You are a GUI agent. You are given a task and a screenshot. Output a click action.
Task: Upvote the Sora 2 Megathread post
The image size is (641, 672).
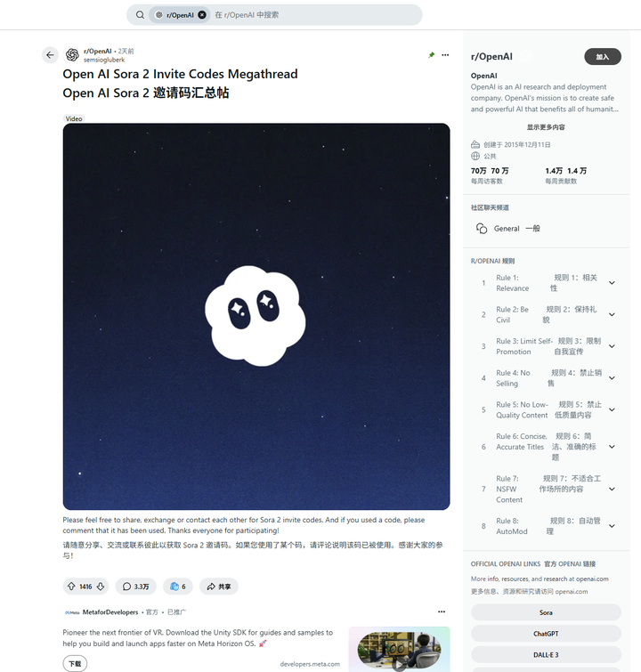coord(71,587)
